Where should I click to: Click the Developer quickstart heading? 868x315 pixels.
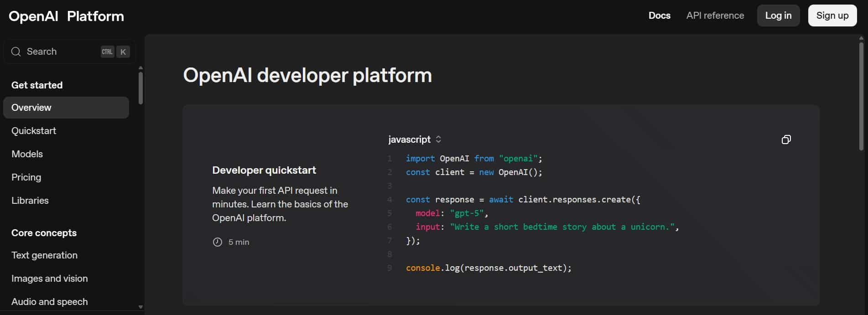(x=264, y=170)
